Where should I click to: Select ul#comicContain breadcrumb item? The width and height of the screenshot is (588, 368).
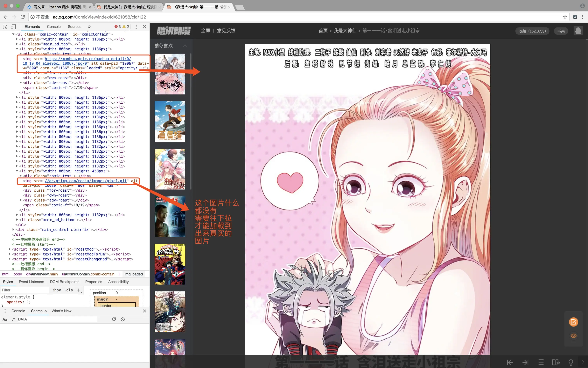[x=88, y=274]
